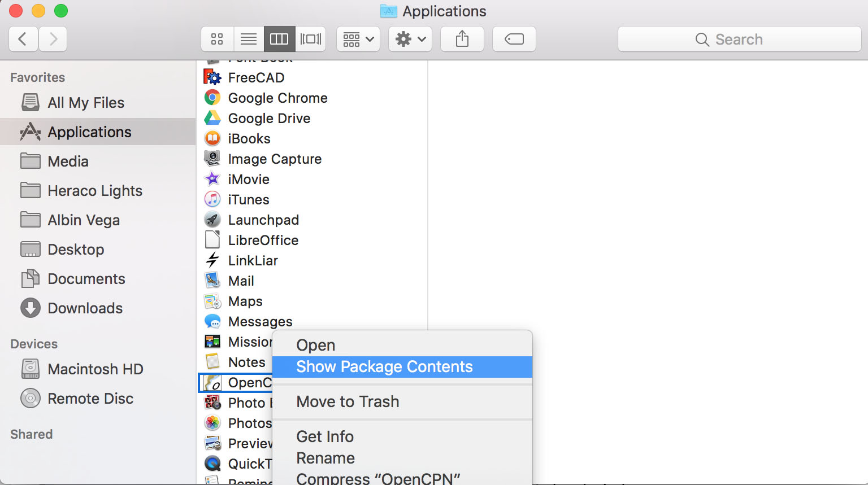Click the Share button in toolbar

(x=462, y=39)
